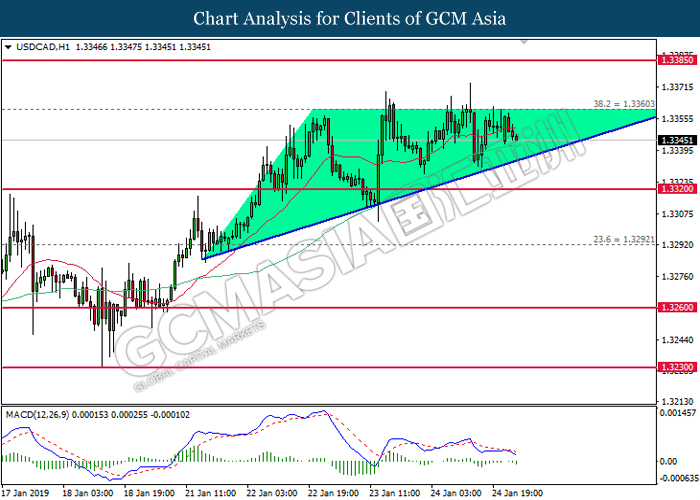The image size is (700, 500).
Task: Click the 1.32440 price scale value
Action: point(678,340)
